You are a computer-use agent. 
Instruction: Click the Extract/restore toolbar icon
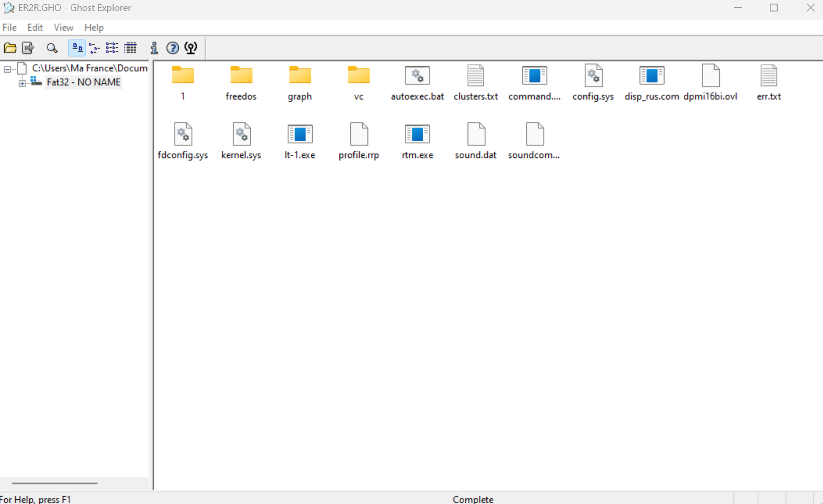pyautogui.click(x=28, y=48)
